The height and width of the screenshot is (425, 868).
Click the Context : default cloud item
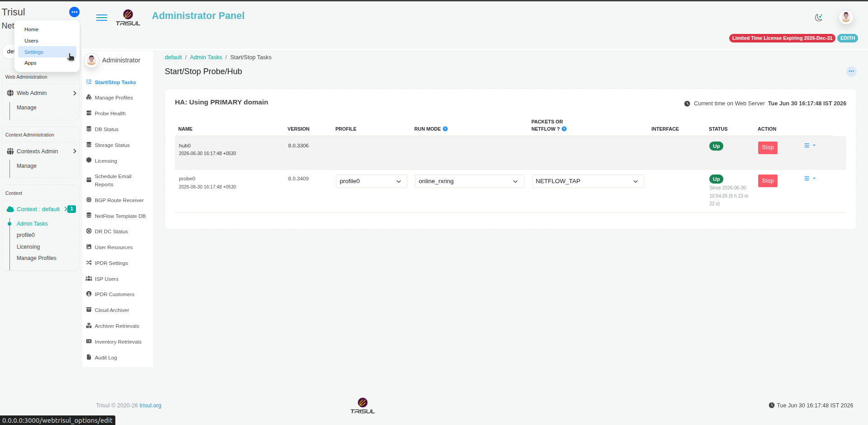point(38,209)
